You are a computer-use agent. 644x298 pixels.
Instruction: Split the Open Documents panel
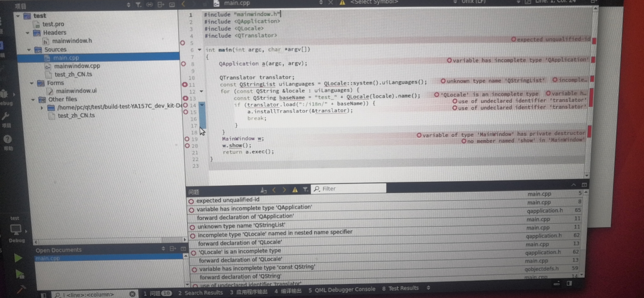(x=173, y=249)
